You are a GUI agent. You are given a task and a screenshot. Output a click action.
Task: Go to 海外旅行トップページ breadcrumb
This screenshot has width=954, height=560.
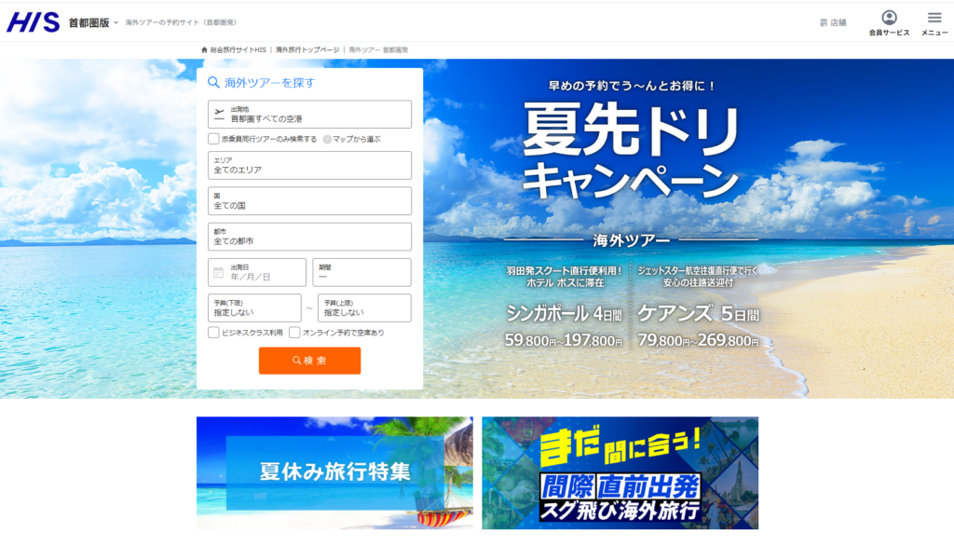click(307, 49)
